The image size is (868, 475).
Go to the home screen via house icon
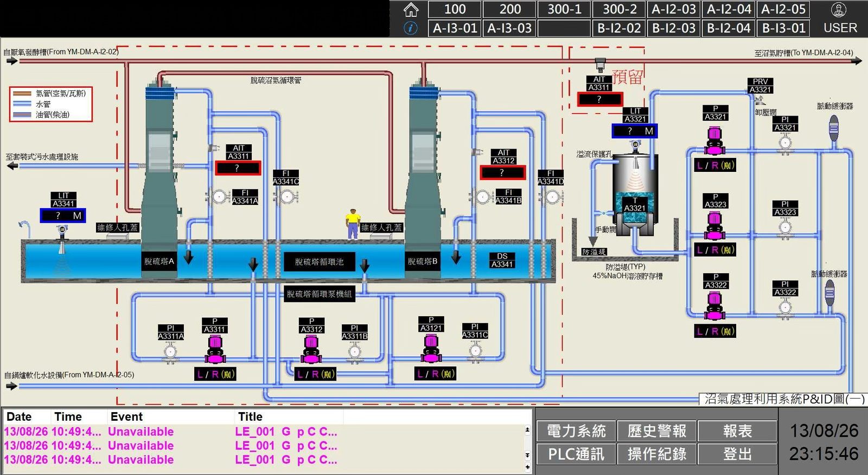point(411,9)
